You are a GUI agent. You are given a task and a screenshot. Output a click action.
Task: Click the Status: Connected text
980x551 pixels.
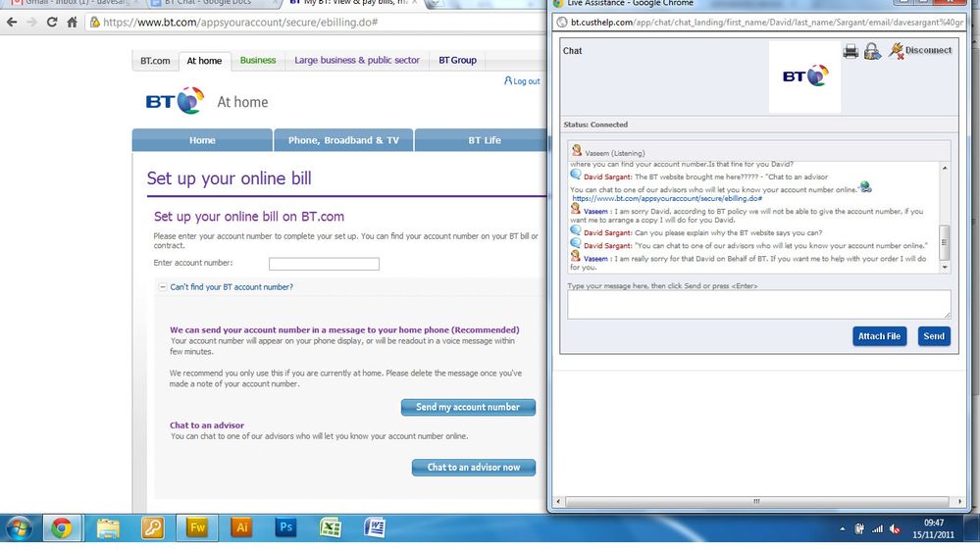coord(595,125)
